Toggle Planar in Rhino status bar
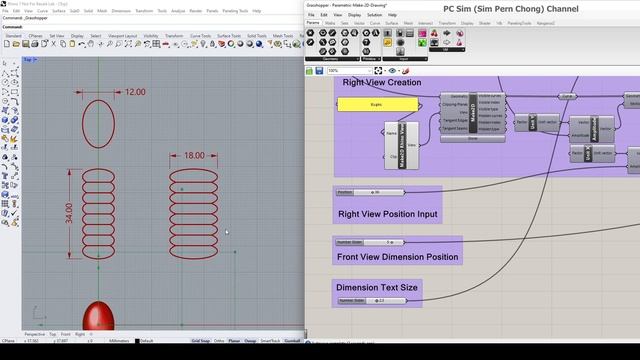Screen dimensions: 640x360 [x=234, y=340]
